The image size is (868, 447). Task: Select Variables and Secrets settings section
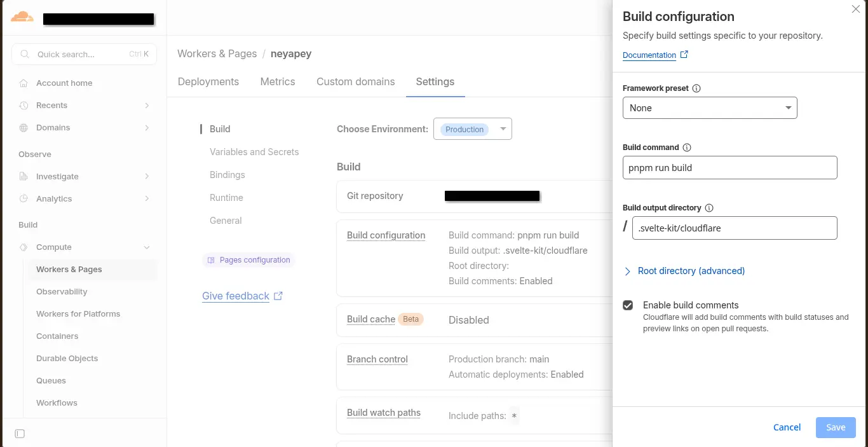point(254,152)
